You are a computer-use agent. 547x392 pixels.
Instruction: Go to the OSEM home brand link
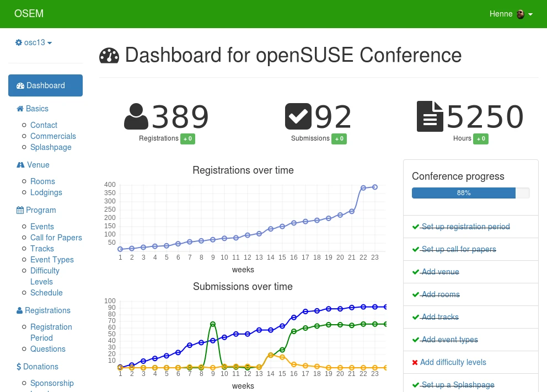tap(29, 14)
